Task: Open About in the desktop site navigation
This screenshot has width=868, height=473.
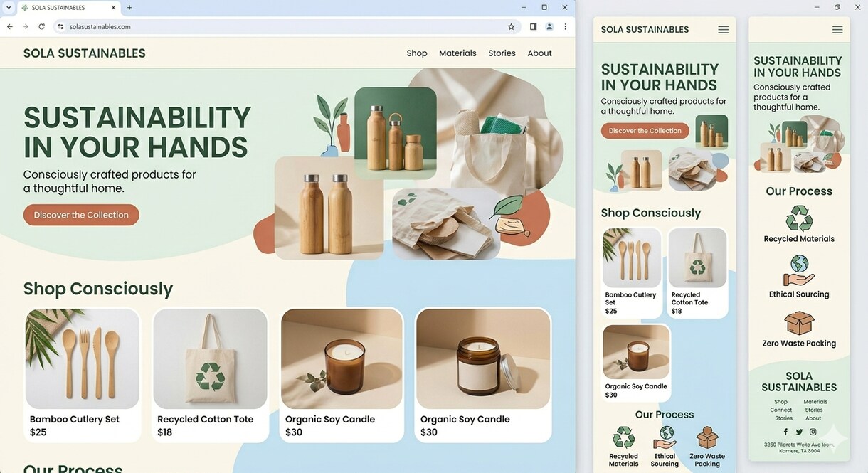Action: click(x=539, y=53)
